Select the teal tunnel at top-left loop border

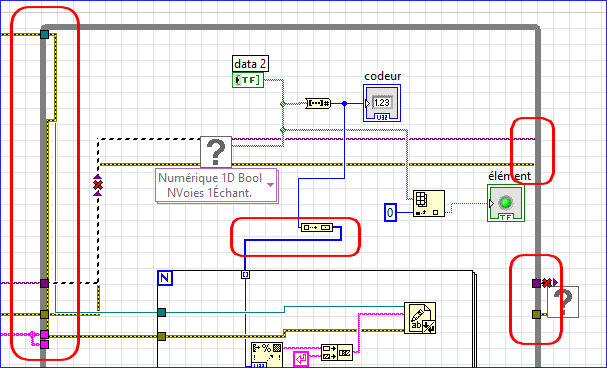(45, 34)
